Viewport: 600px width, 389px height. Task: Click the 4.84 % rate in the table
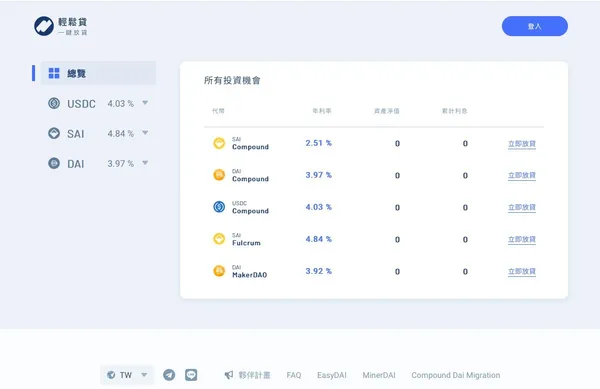tap(318, 239)
